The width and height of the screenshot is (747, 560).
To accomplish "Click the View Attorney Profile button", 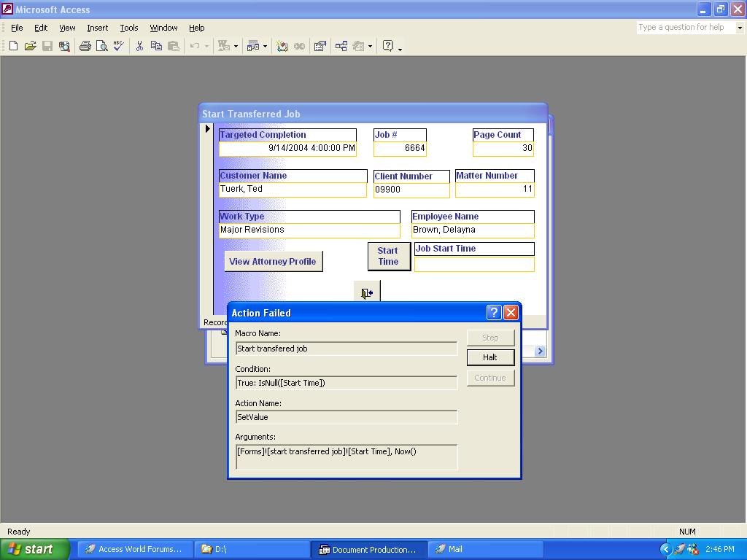I will coord(273,261).
